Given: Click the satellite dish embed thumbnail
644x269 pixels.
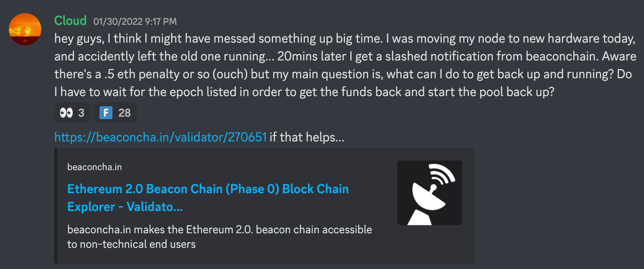Looking at the screenshot, I should click(429, 192).
